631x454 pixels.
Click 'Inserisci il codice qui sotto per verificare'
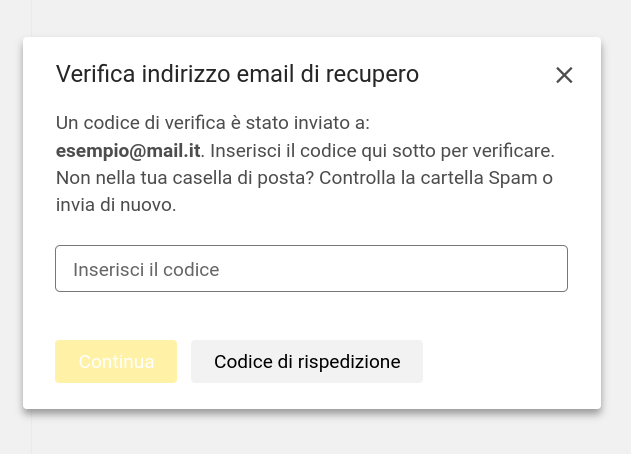pos(381,151)
